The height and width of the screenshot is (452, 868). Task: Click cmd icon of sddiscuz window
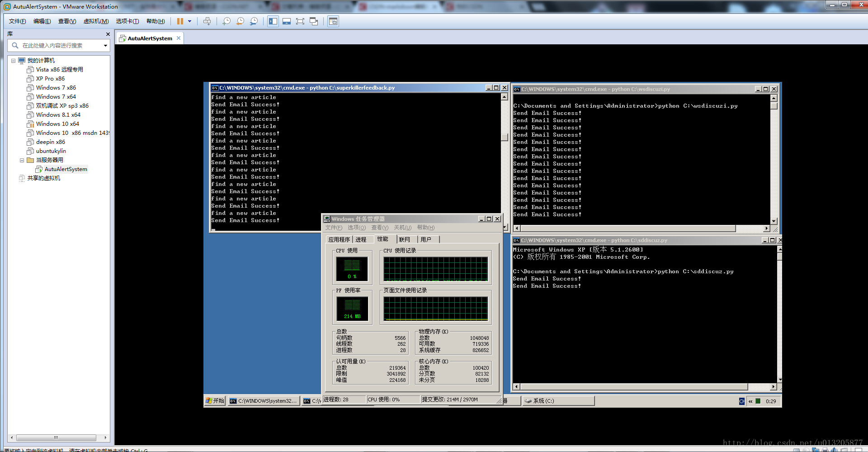coord(516,240)
